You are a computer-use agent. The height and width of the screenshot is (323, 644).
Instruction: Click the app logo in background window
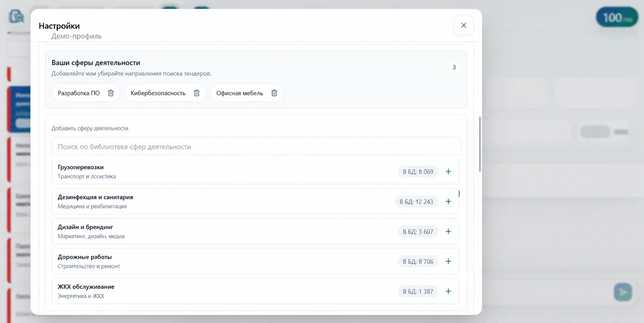pyautogui.click(x=17, y=17)
